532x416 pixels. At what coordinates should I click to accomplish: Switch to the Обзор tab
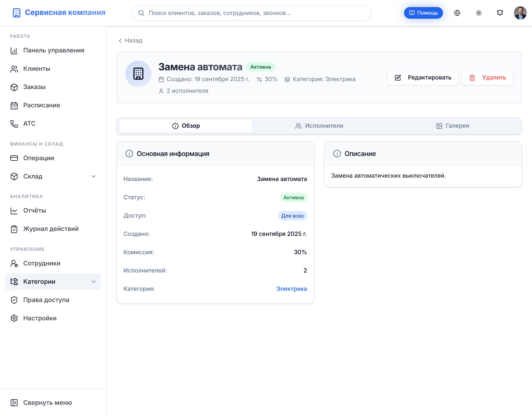point(186,126)
